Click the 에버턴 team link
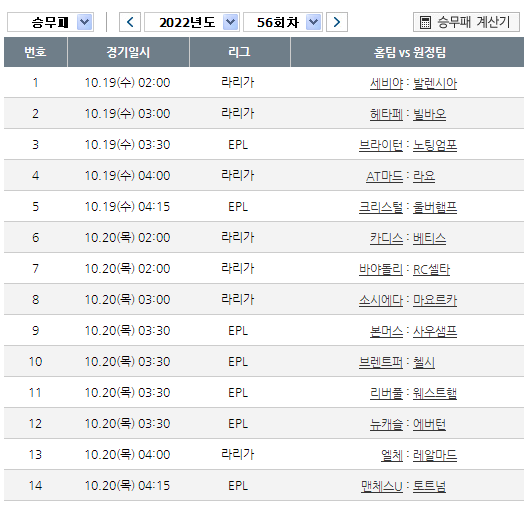Screen dimensions: 524x511 pos(429,424)
